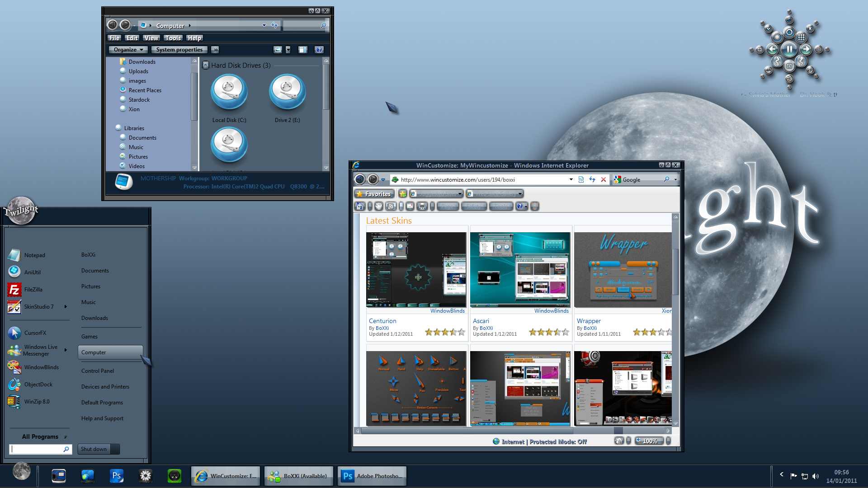
Task: Open Web Slice Gallery dropdown in IE
Action: [x=495, y=194]
